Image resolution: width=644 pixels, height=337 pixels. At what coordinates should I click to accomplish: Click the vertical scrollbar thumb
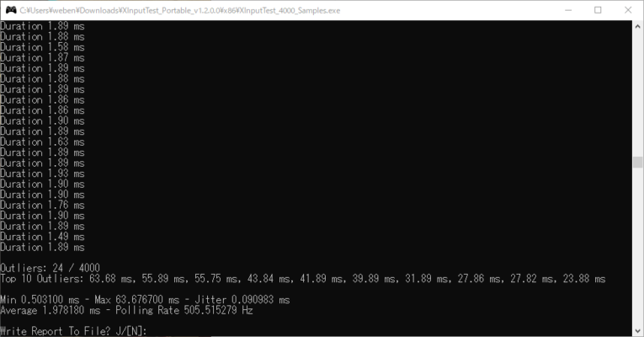[x=637, y=162]
